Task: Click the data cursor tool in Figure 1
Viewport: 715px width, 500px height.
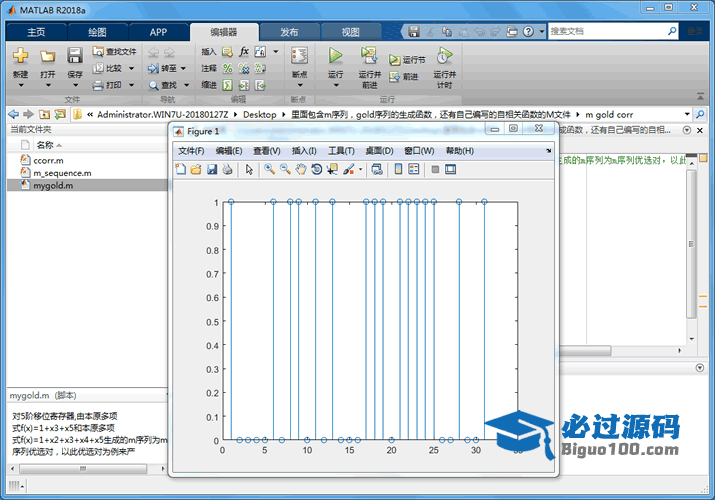Action: point(332,169)
